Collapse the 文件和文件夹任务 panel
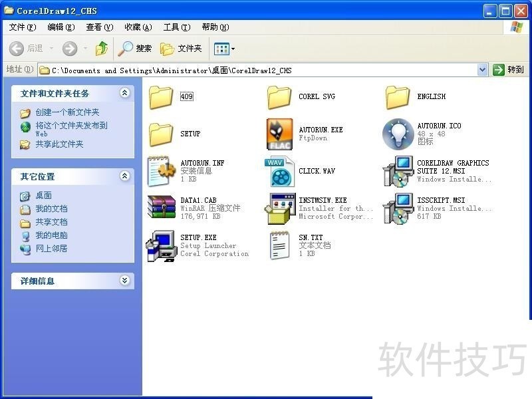The image size is (532, 399). [125, 92]
